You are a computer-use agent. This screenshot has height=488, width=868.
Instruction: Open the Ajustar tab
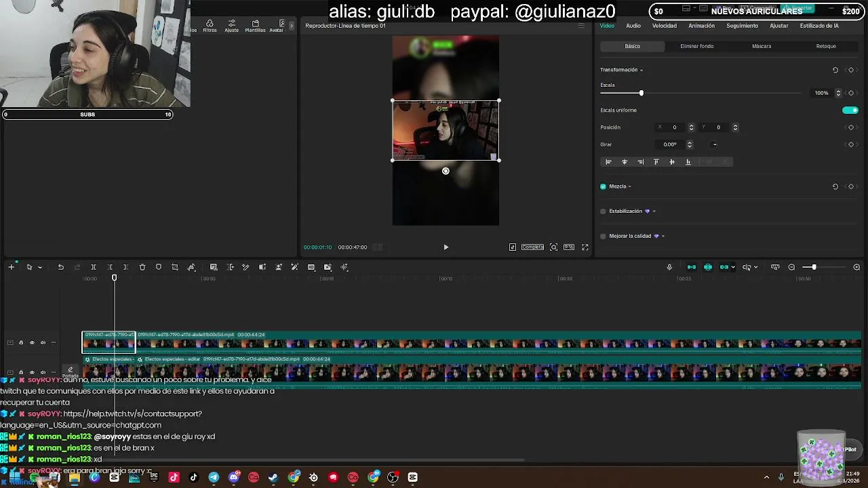tap(779, 26)
